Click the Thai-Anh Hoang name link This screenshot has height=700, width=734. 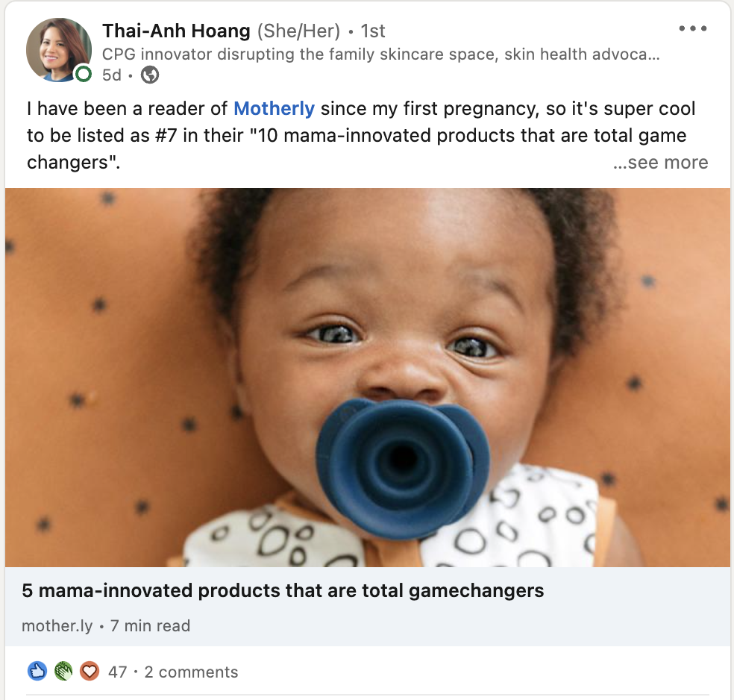click(176, 31)
